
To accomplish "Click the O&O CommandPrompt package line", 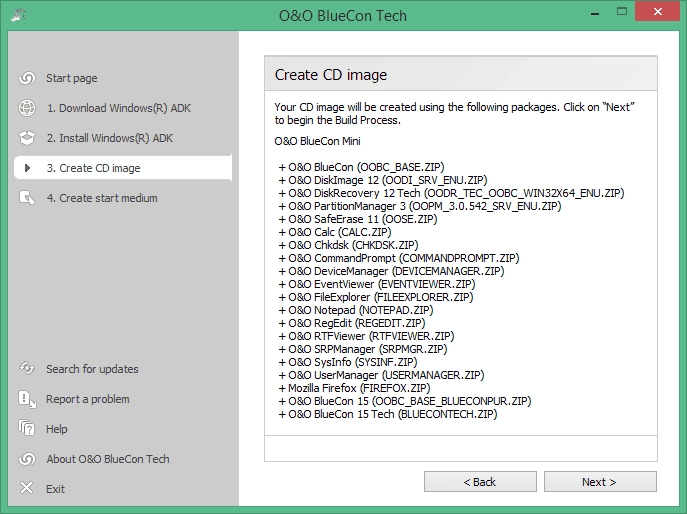I will click(399, 258).
